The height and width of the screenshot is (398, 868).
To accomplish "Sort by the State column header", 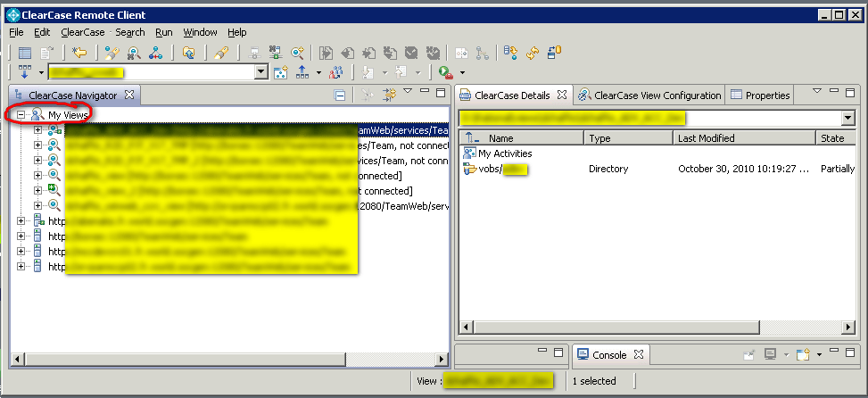I will [x=835, y=137].
